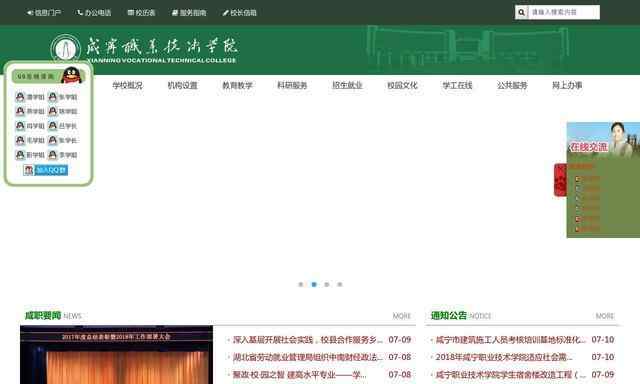640x384 pixels.
Task: Chat with 李学姐 via QQ icon
Action: point(53,155)
